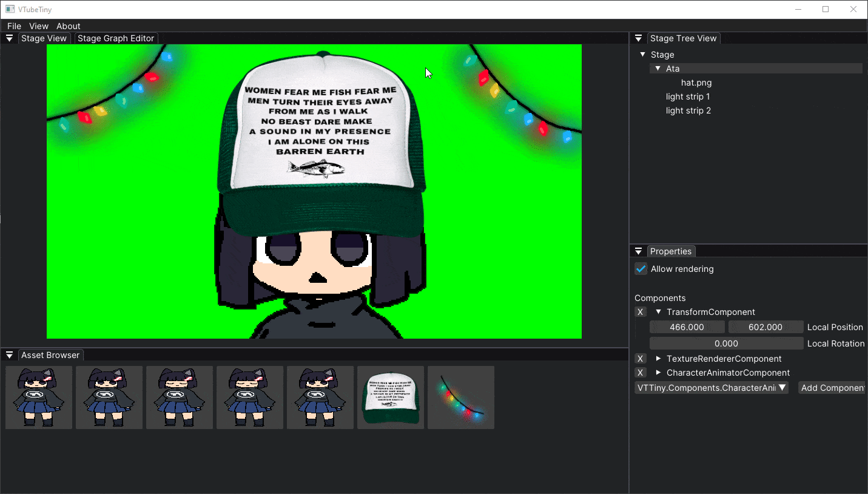Screen dimensions: 868x494
Task: Click the Components heading text
Action: (x=660, y=298)
